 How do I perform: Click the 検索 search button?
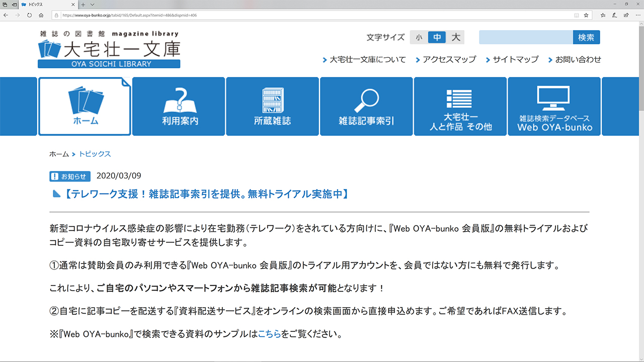(x=586, y=37)
